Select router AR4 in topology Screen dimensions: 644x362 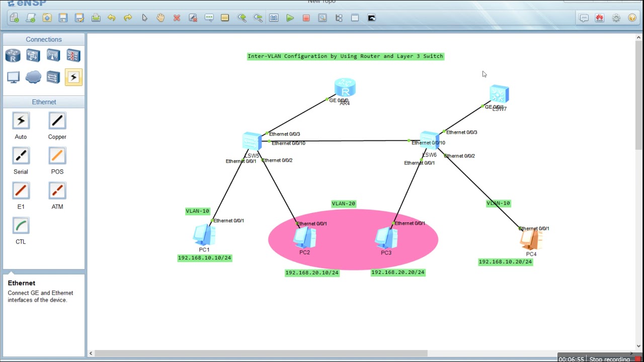[x=345, y=88]
